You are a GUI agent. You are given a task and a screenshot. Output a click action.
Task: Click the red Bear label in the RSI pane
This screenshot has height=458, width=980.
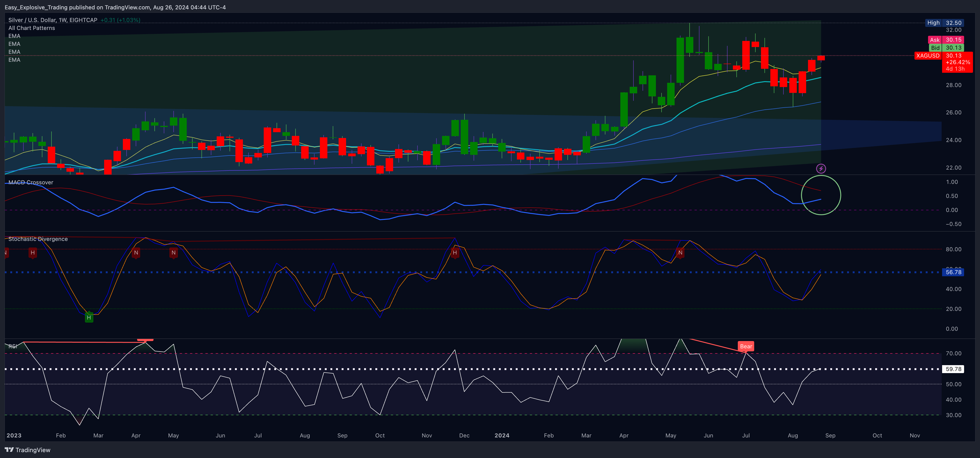click(746, 346)
